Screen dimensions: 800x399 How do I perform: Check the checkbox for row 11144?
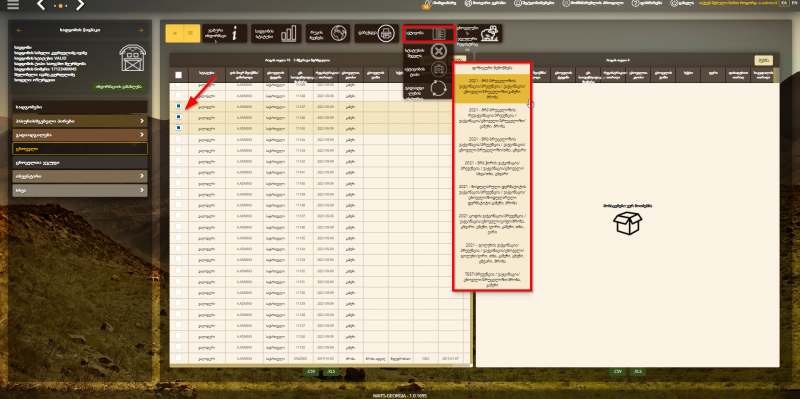[x=179, y=139]
